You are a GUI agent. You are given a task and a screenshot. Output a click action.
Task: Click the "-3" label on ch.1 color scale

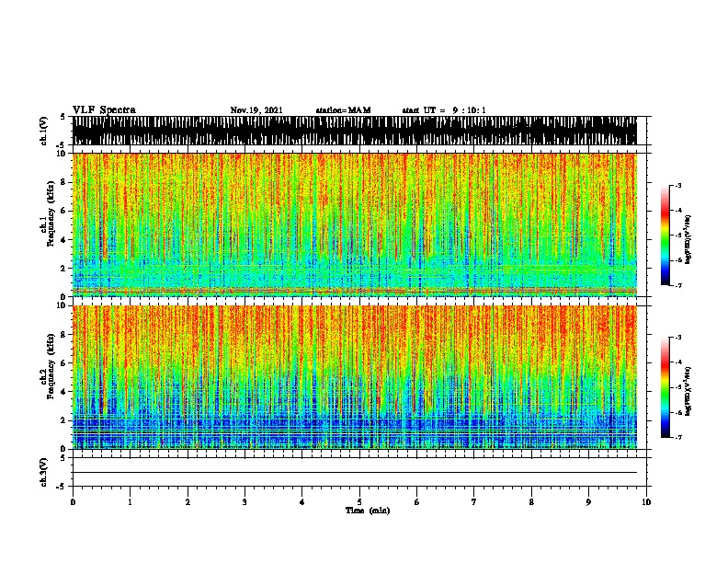[678, 185]
